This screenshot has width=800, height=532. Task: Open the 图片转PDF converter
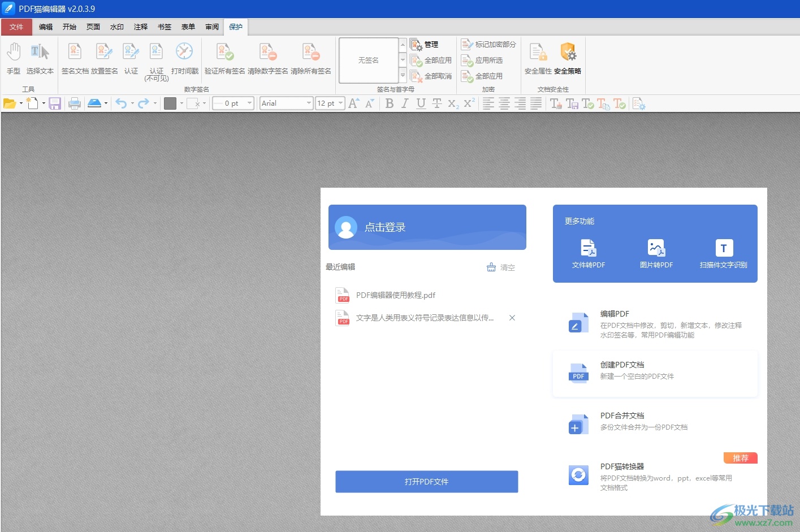click(656, 254)
